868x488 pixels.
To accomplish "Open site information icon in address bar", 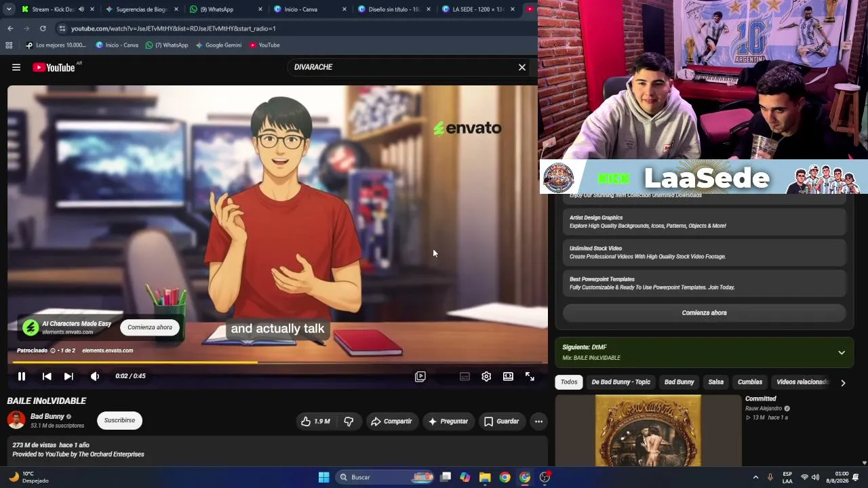I will [x=62, y=28].
